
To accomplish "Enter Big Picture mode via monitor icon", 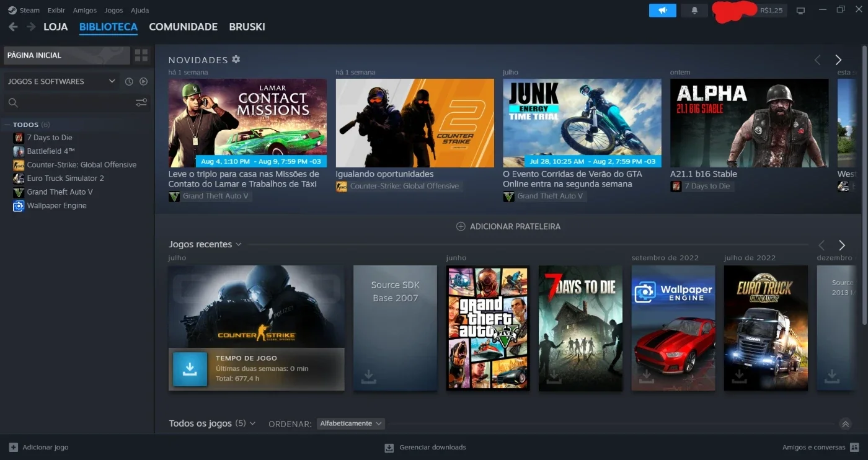I will coord(800,11).
